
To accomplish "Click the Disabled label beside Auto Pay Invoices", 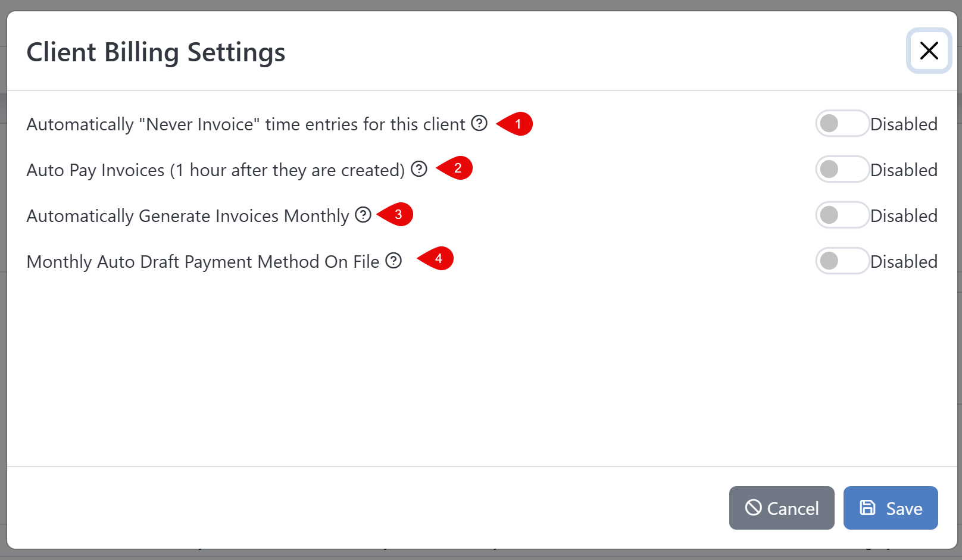I will 904,170.
